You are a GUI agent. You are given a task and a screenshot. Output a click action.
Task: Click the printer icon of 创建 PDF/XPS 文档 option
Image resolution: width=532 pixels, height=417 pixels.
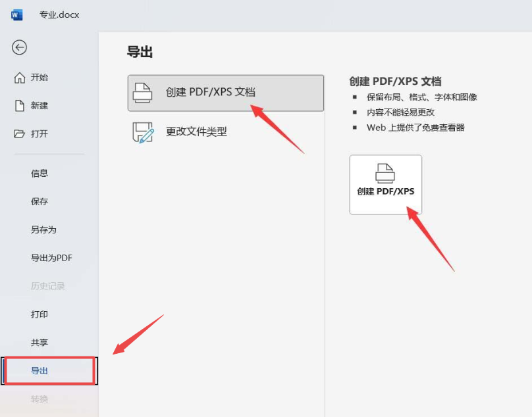(143, 93)
